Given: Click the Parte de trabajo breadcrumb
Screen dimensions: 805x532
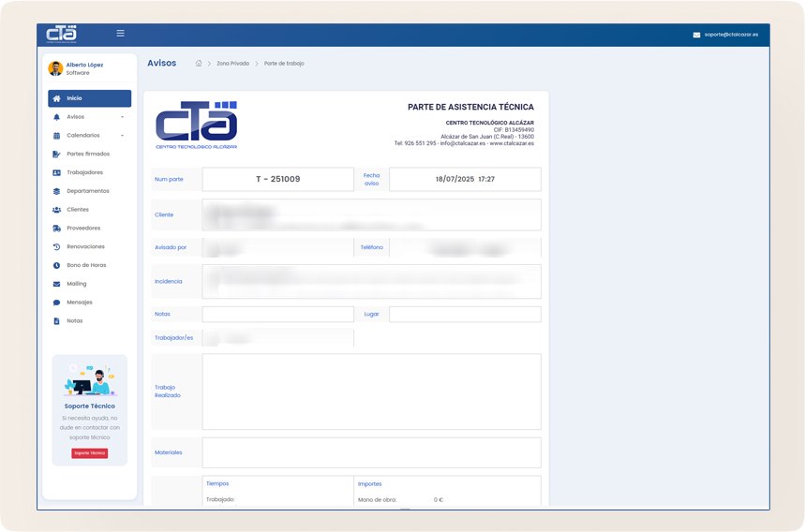Looking at the screenshot, I should [x=284, y=64].
